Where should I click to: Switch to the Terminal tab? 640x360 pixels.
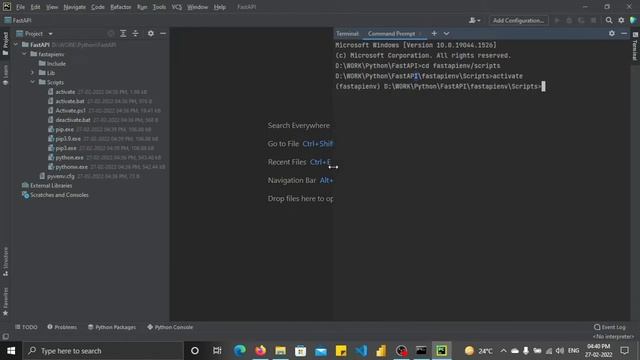click(x=347, y=33)
